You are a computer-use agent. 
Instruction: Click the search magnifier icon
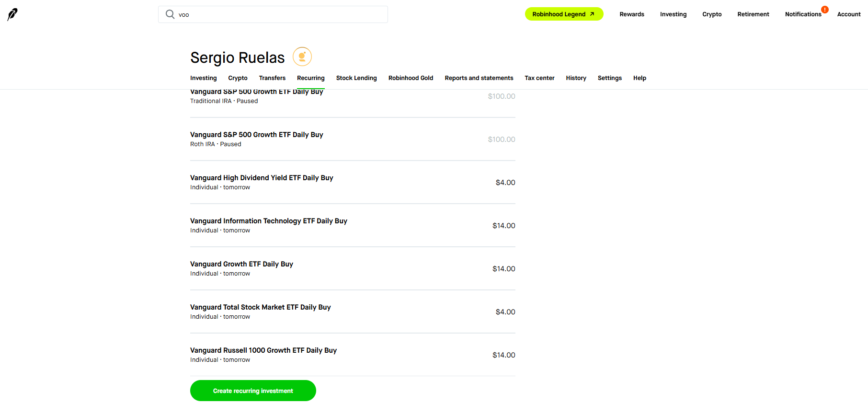[x=170, y=14]
